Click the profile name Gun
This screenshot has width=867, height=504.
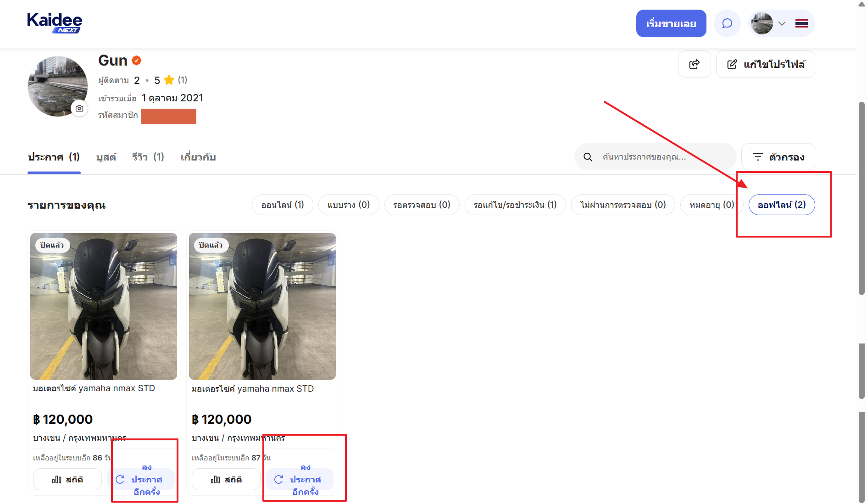(113, 61)
